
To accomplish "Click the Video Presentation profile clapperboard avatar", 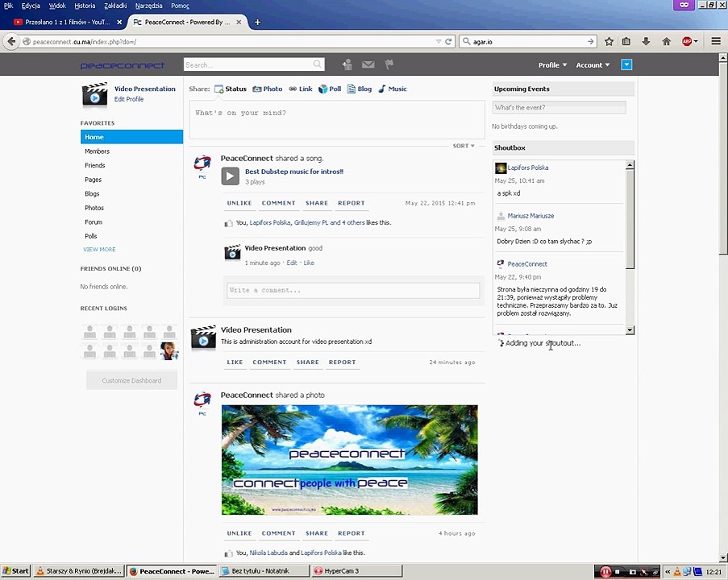I will pos(94,94).
